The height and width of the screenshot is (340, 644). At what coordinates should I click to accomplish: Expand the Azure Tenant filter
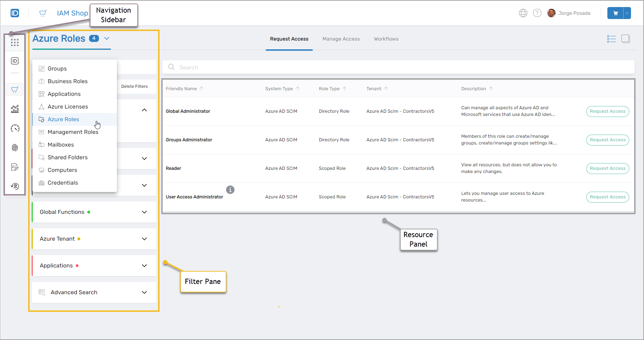(144, 239)
